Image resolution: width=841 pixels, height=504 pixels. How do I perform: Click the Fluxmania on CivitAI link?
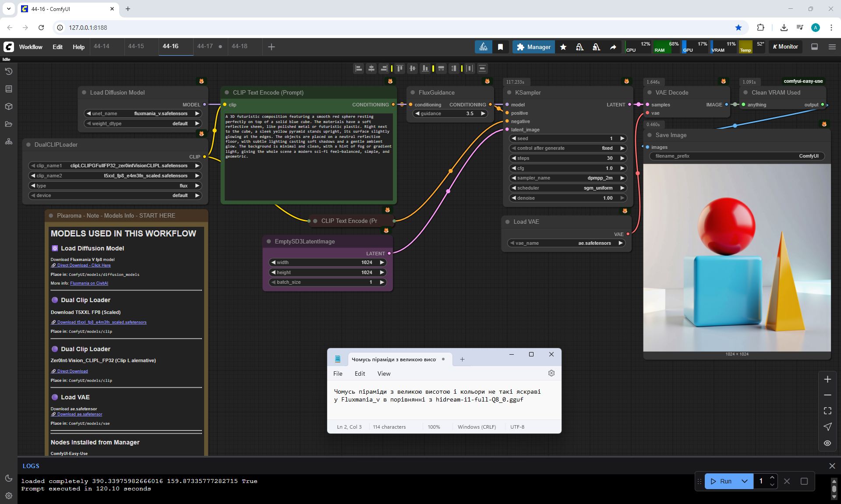89,283
